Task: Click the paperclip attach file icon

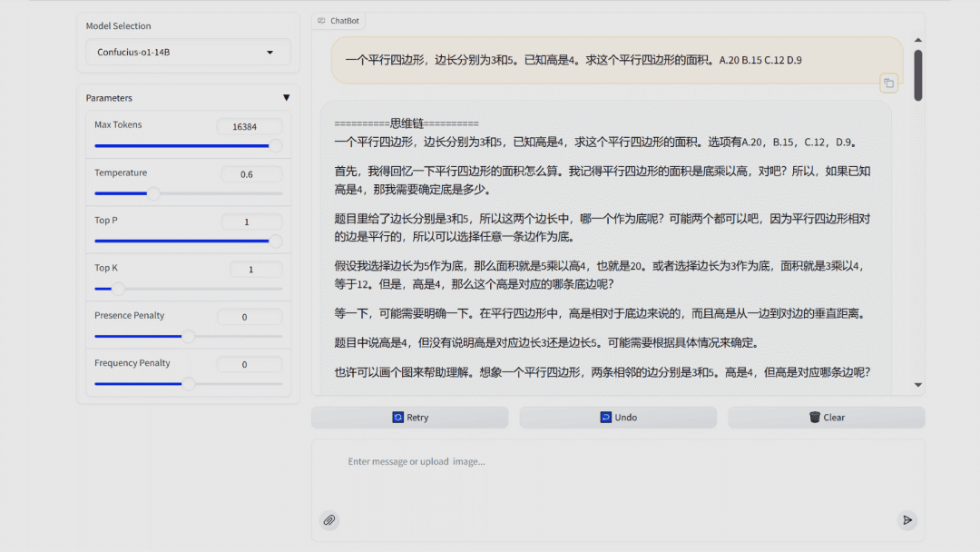Action: point(329,520)
